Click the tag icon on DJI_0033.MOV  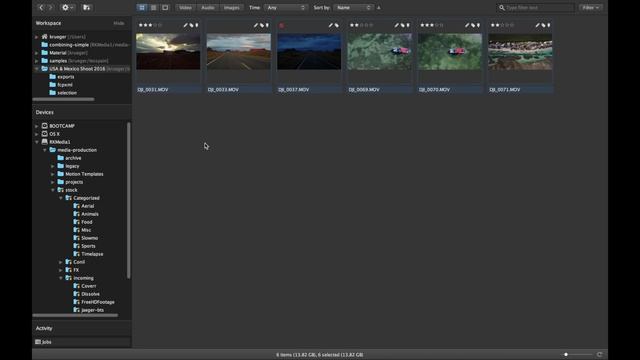click(x=262, y=25)
